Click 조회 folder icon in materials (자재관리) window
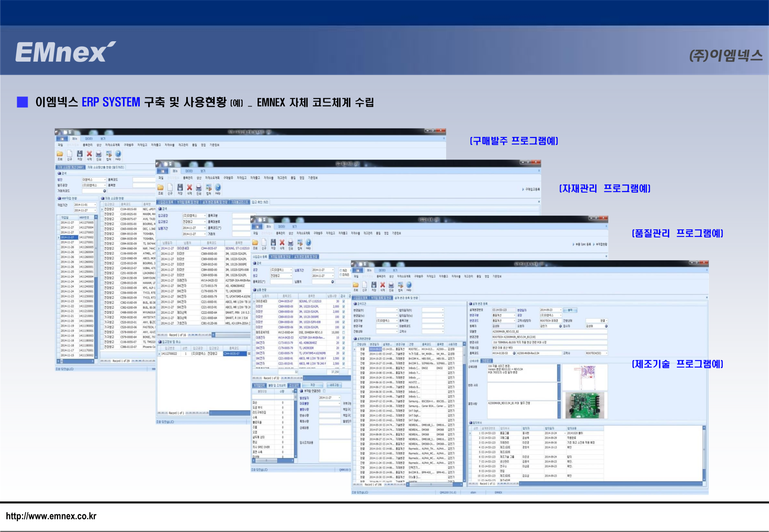This screenshot has height=532, width=769. 161,187
